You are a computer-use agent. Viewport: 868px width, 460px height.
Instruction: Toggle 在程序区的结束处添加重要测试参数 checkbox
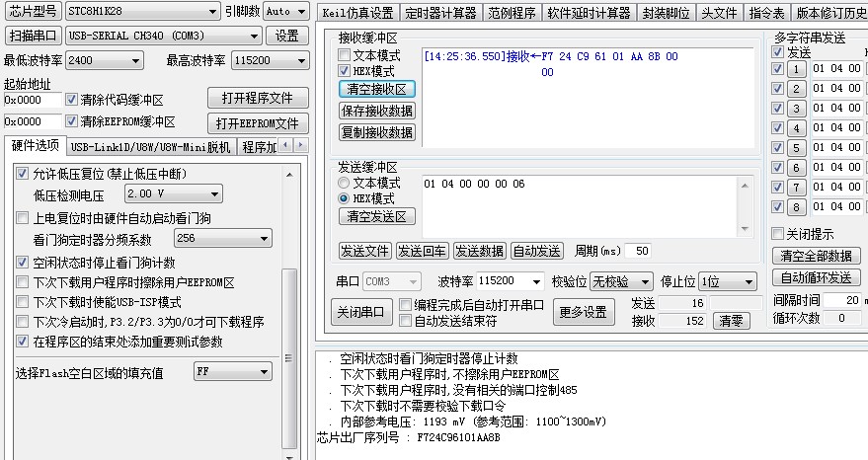click(x=22, y=341)
